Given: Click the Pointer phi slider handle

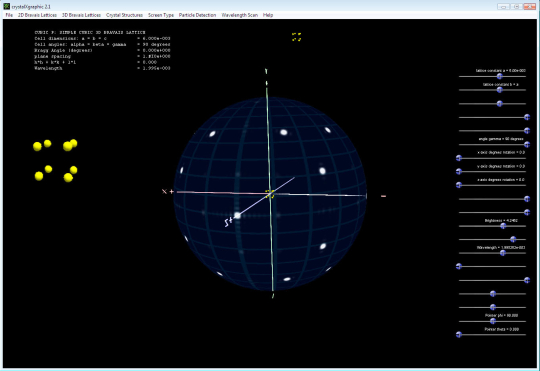Looking at the screenshot, I should (493, 321).
